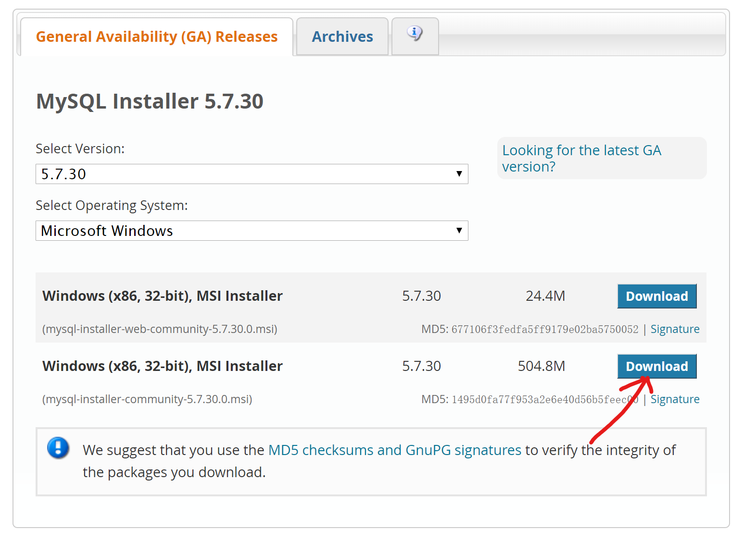Open the Select Operating System dropdown
Image resolution: width=756 pixels, height=542 pixels.
coord(252,231)
